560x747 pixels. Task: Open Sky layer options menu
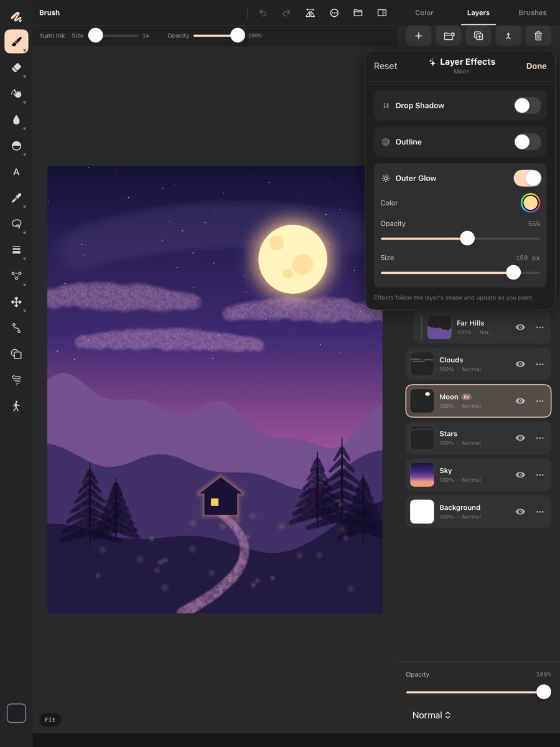pos(539,474)
